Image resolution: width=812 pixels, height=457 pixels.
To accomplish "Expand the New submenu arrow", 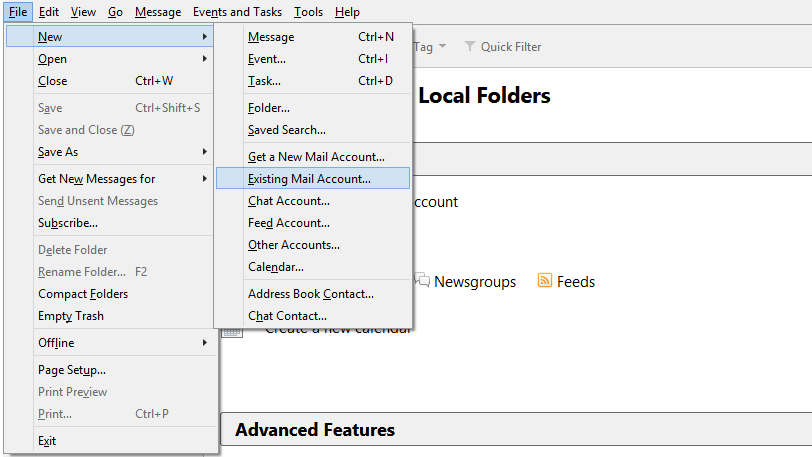I will tap(205, 37).
